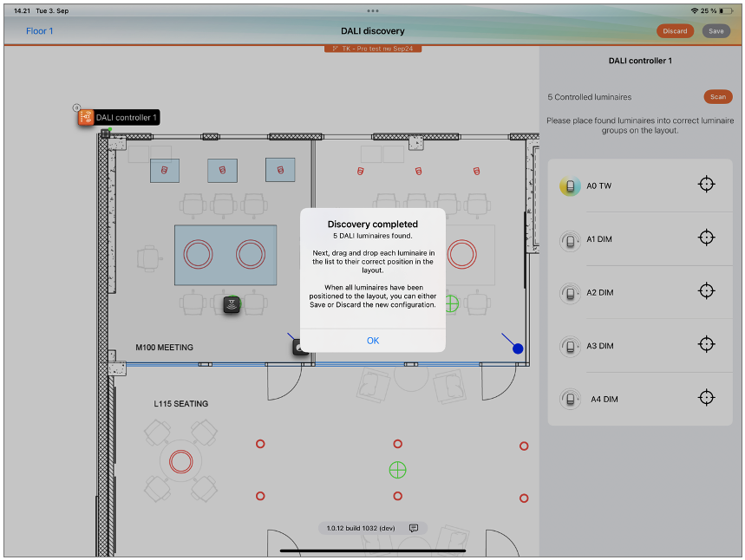Open the iPad multitasking three-dot menu

click(x=373, y=10)
